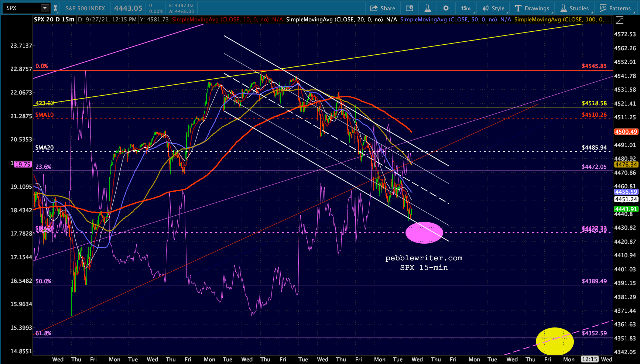
Task: Select the white SimpleMovingAvg (CLOSE, 20) label
Action: [x=335, y=20]
